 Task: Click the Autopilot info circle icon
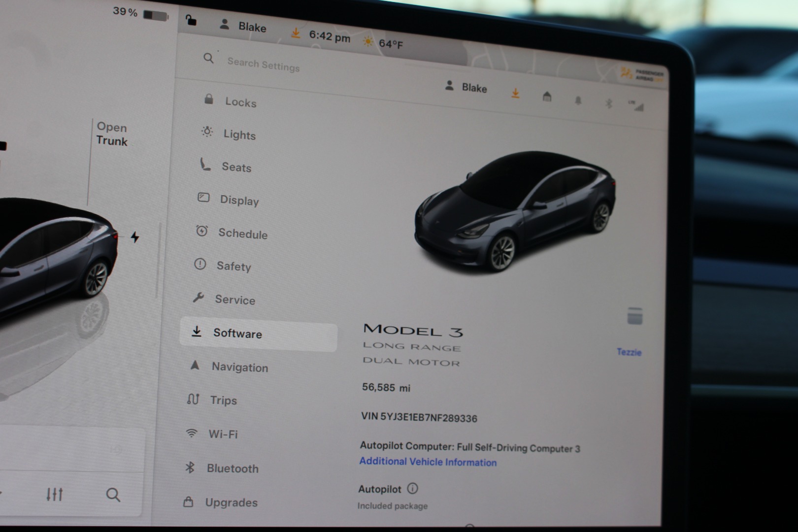tap(413, 489)
